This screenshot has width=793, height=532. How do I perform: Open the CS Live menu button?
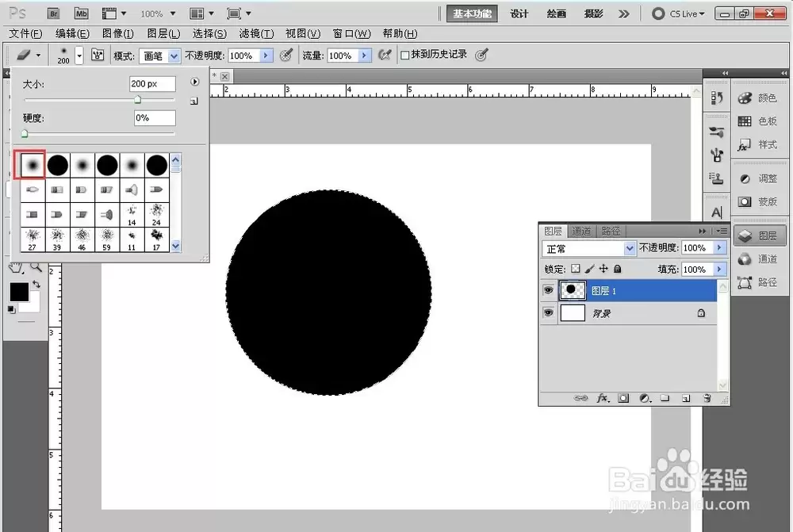[678, 13]
